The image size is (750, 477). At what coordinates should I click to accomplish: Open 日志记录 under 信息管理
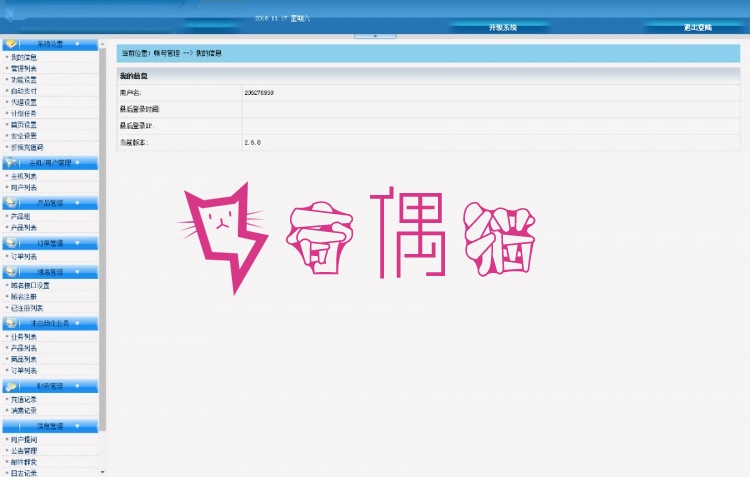click(24, 473)
